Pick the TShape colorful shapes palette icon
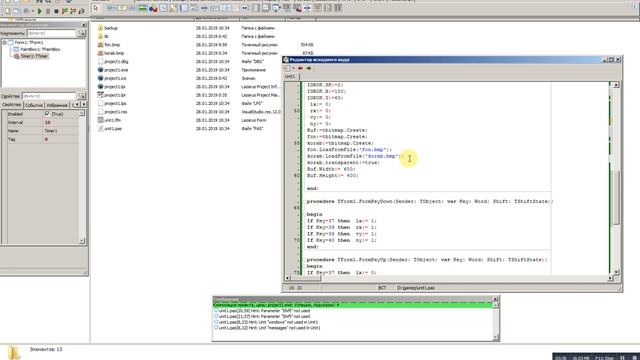The image size is (640, 360). click(153, 8)
